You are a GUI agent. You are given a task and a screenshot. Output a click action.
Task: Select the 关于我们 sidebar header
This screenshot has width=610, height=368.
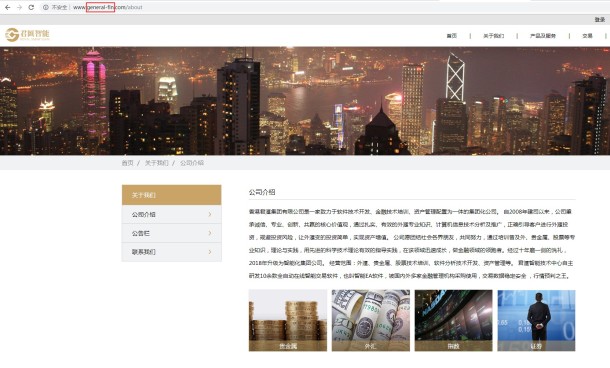(172, 195)
